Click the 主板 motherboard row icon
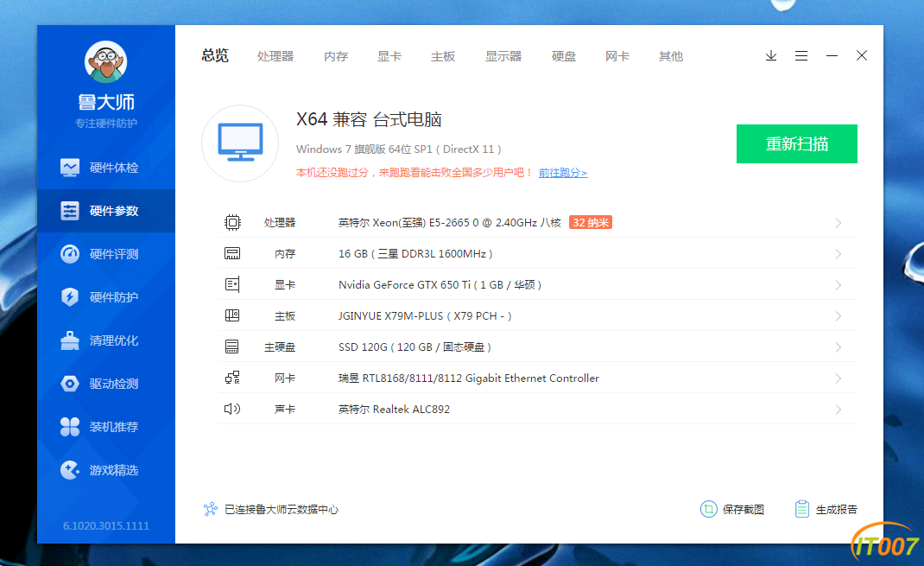Screen dimensions: 924x566 (233, 315)
